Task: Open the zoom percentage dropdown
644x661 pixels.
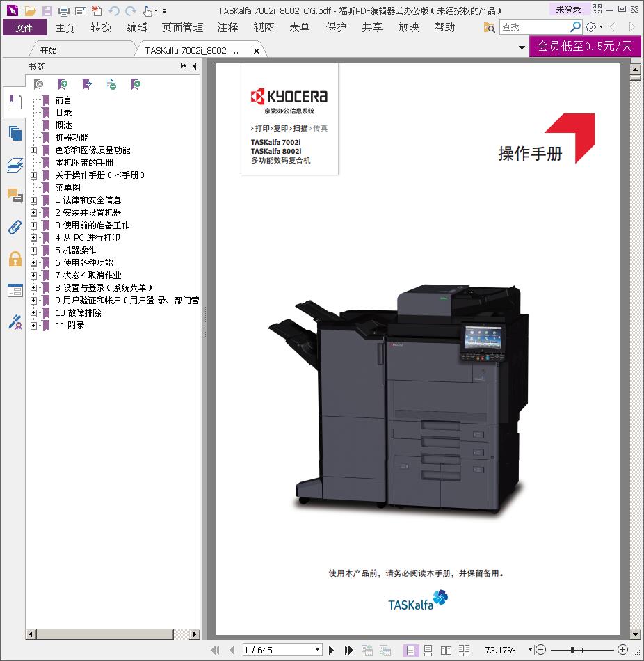Action: pyautogui.click(x=530, y=650)
